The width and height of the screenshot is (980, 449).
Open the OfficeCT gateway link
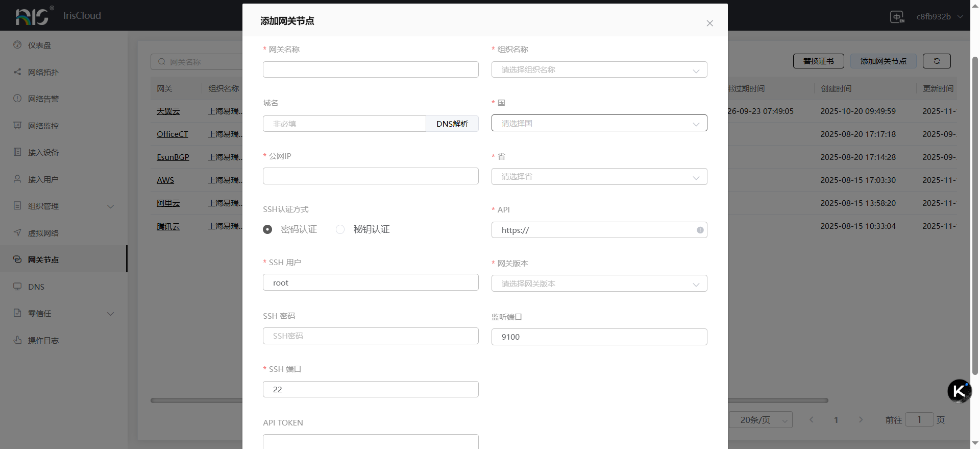(x=172, y=134)
